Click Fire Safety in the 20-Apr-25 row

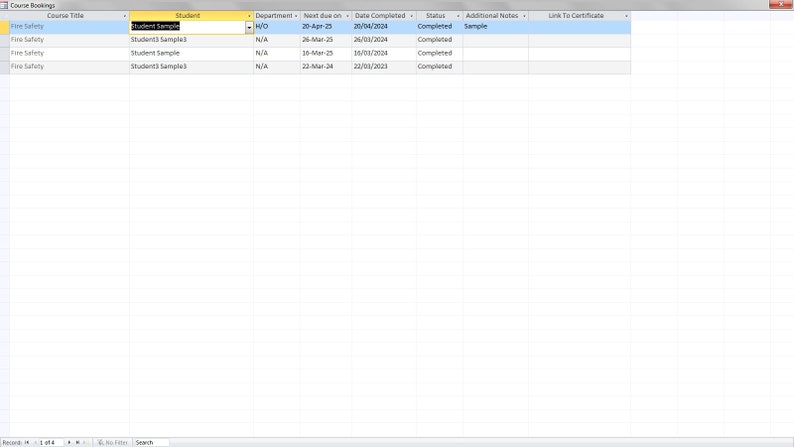point(69,27)
